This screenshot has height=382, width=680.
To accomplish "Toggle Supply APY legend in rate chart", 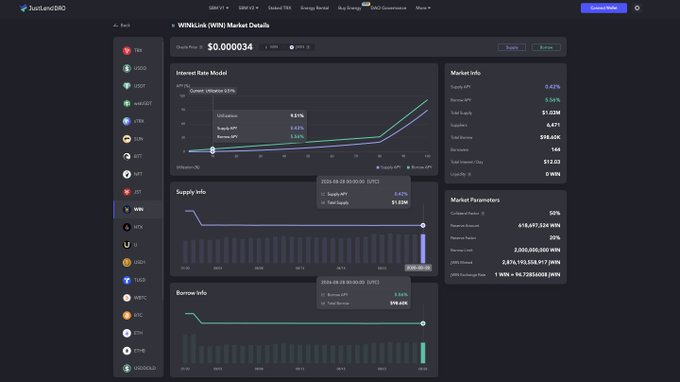I will coord(389,167).
